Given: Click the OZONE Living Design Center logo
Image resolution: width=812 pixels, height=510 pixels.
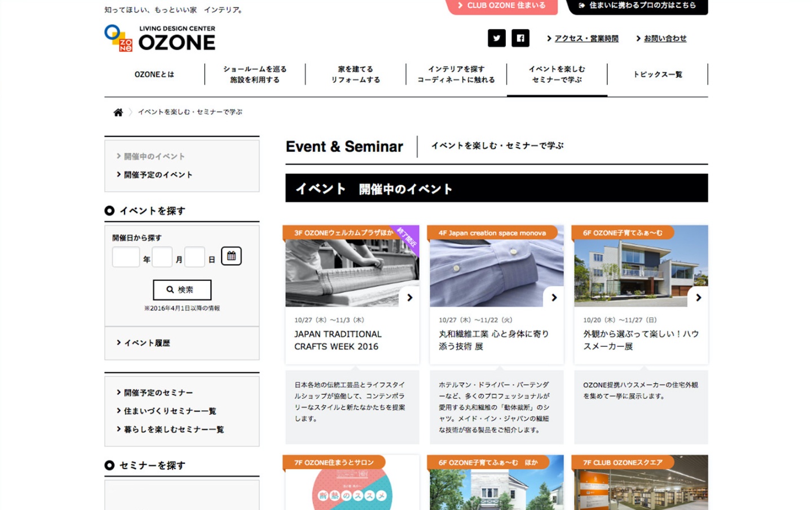Looking at the screenshot, I should [160, 38].
